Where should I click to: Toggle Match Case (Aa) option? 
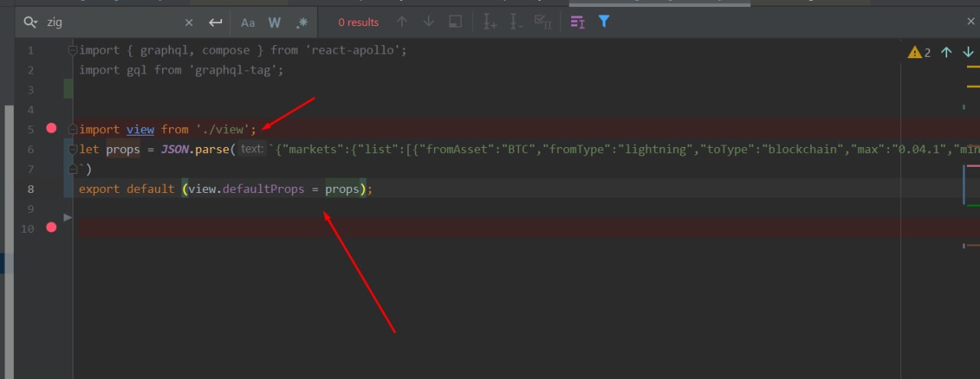pyautogui.click(x=248, y=22)
